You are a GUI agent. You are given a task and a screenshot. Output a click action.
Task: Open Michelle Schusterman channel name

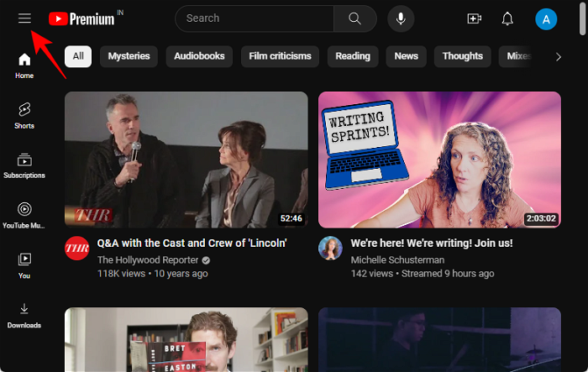click(x=397, y=259)
